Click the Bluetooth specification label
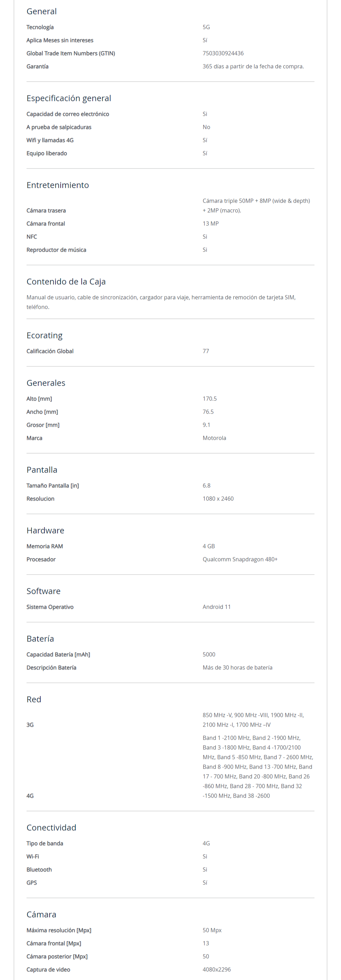341x980 pixels. pos(39,870)
